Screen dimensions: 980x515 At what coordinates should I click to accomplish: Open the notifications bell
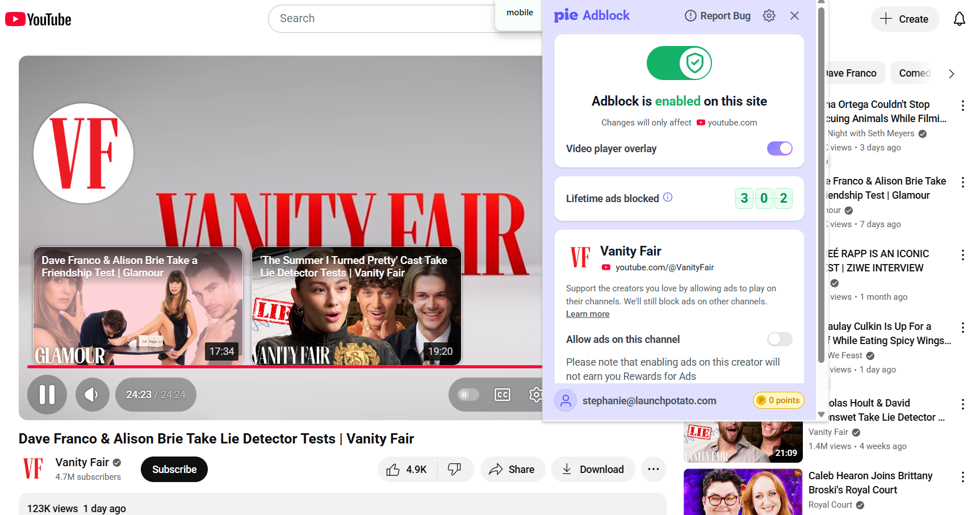(959, 19)
